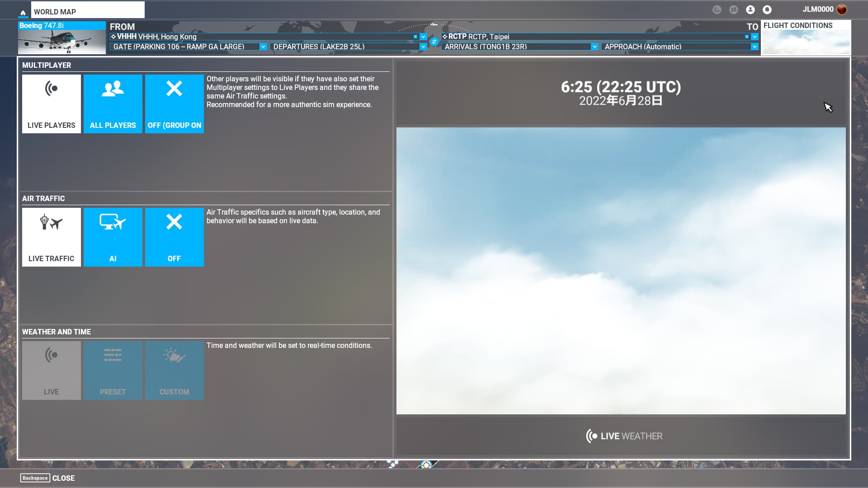Clear the RCTP arrival airport with its X button

point(747,37)
